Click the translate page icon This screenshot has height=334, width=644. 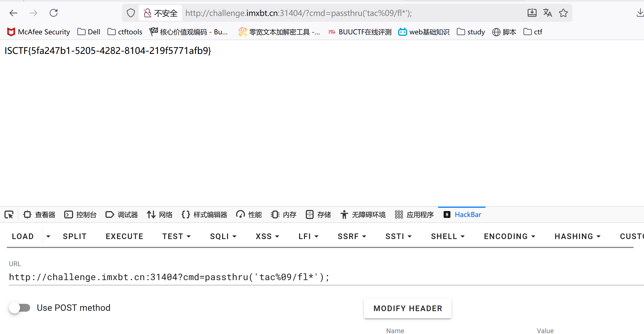point(547,13)
